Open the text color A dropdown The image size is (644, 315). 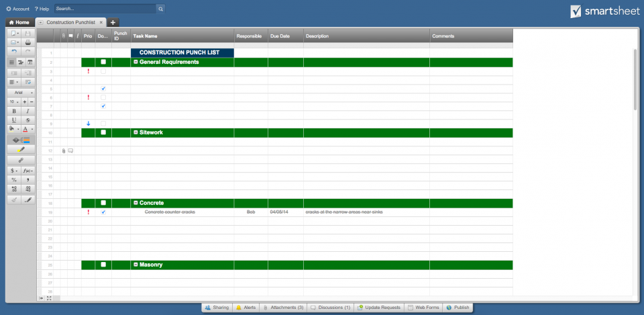pyautogui.click(x=28, y=128)
